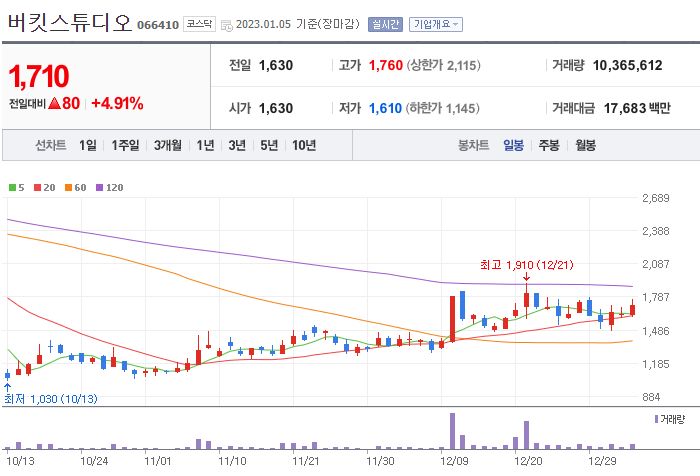The image size is (700, 476).
Task: Click the 실시간 button
Action: coord(385,25)
